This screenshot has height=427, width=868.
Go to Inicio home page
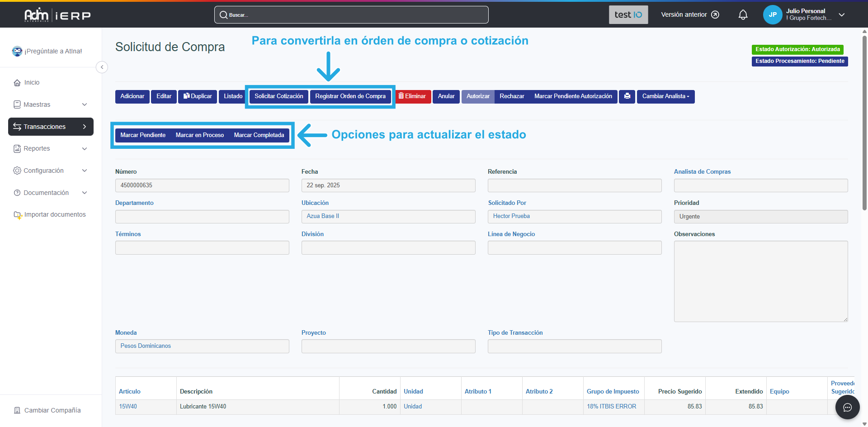[32, 82]
